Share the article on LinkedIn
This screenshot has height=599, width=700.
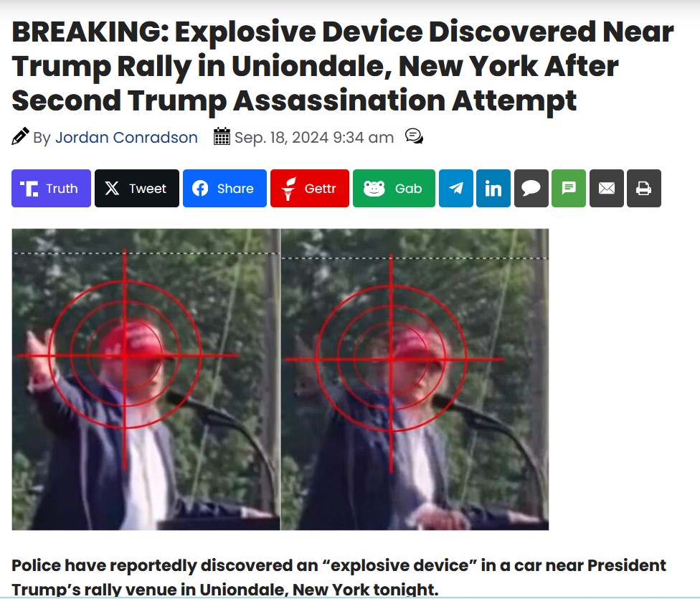click(x=493, y=188)
